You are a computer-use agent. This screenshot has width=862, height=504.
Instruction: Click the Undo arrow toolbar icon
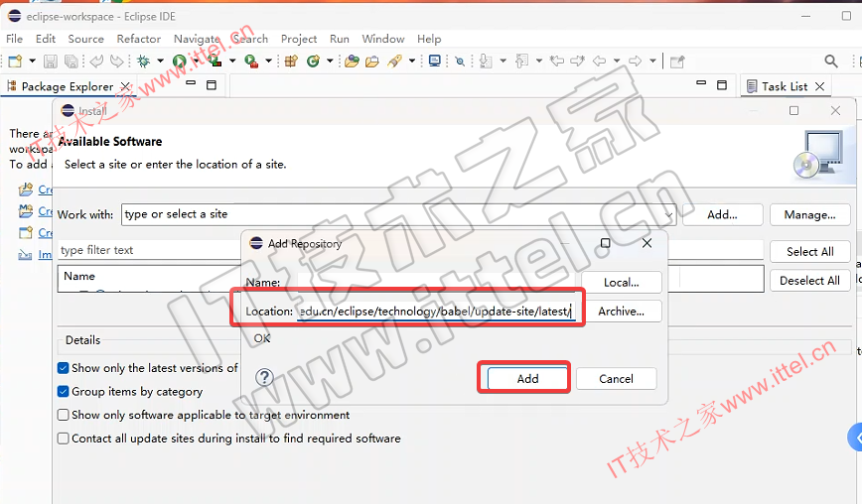[96, 61]
